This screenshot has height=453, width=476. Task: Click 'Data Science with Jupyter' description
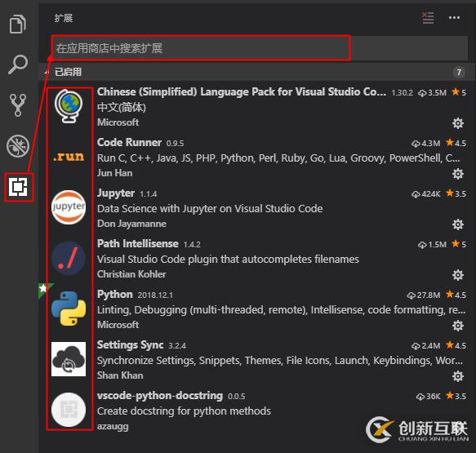coord(210,209)
